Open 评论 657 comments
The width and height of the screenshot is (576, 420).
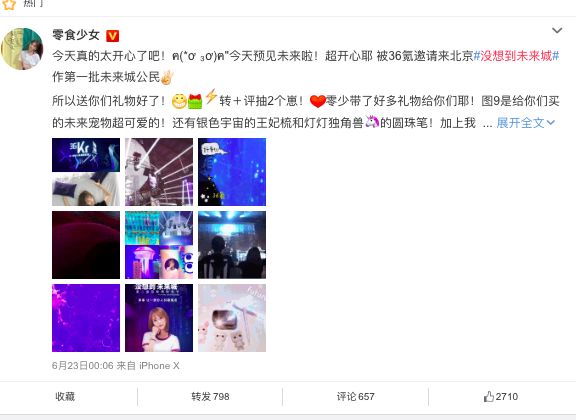(x=356, y=396)
